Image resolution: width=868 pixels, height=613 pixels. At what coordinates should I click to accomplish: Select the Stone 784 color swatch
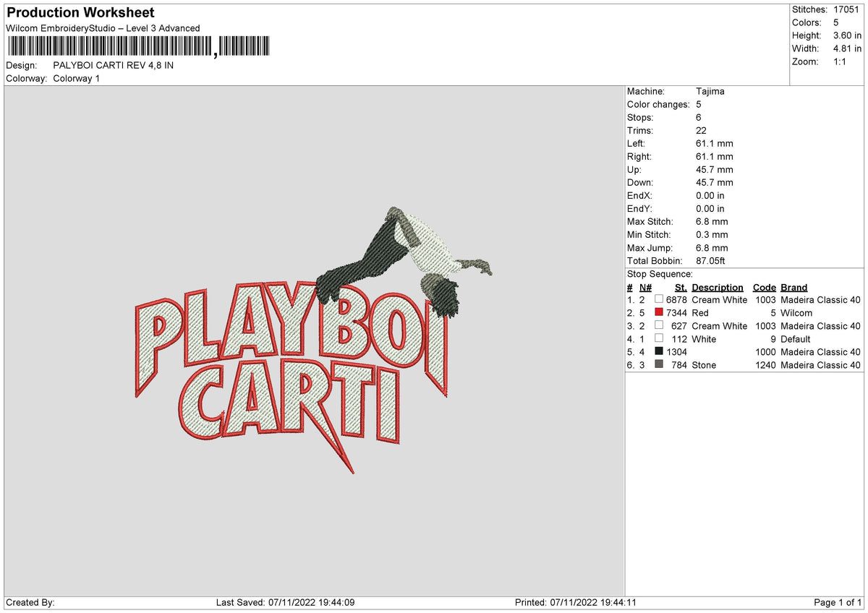coord(659,365)
